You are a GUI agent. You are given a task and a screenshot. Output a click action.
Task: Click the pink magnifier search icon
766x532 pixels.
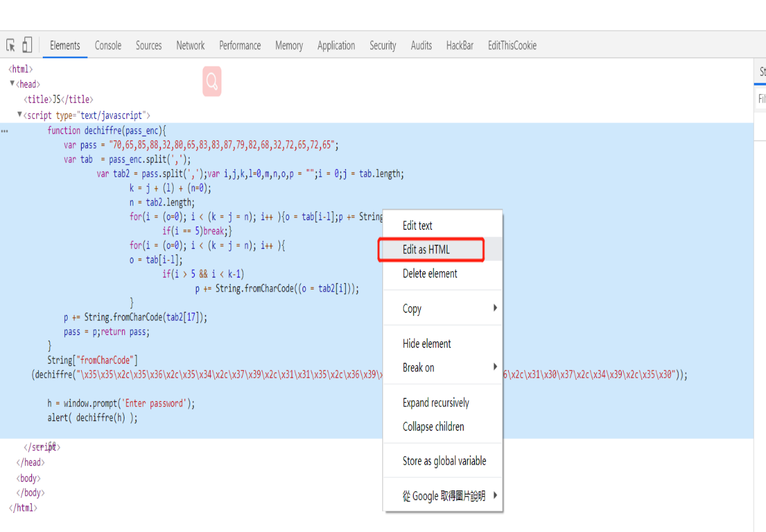point(212,82)
